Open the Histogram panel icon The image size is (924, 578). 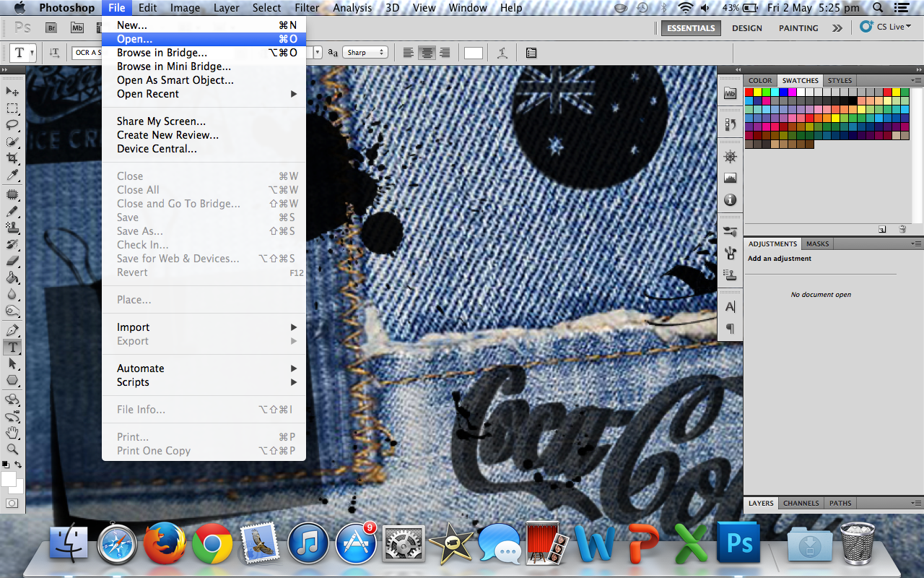[x=730, y=178]
